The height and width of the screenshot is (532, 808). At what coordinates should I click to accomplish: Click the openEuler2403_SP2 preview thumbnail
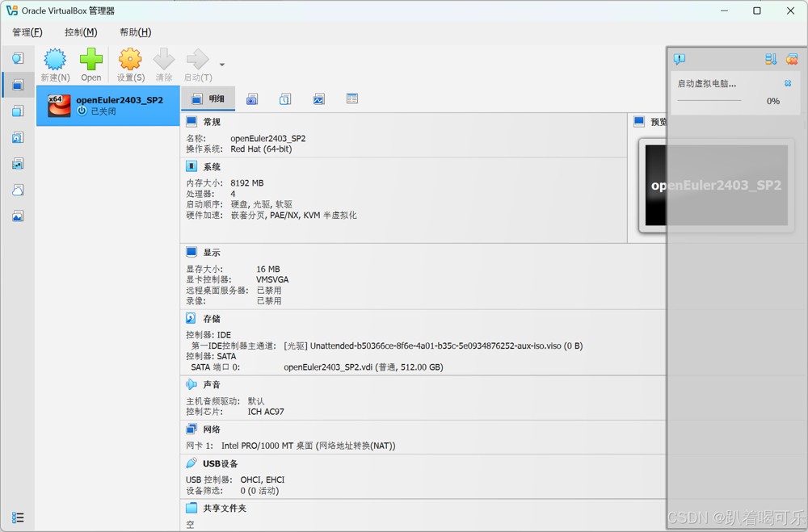716,185
